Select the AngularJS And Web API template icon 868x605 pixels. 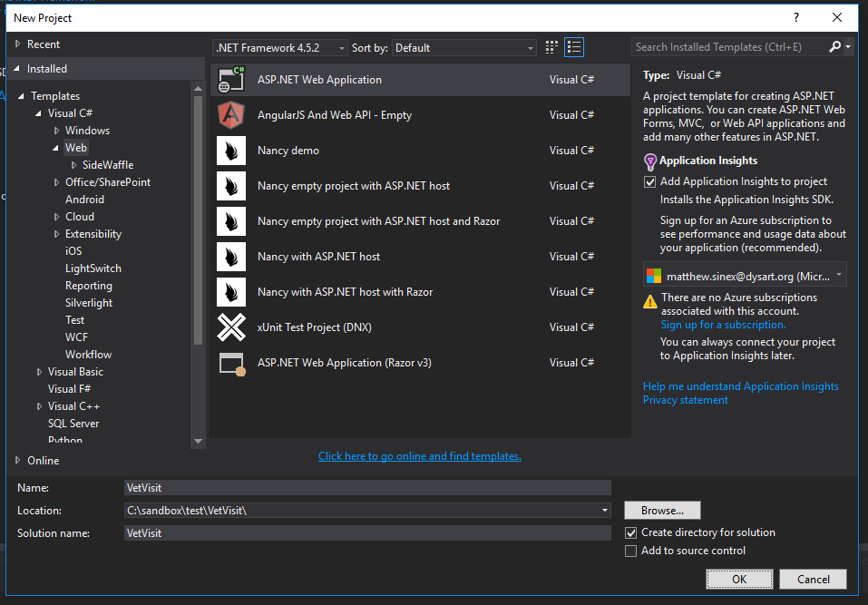[231, 115]
